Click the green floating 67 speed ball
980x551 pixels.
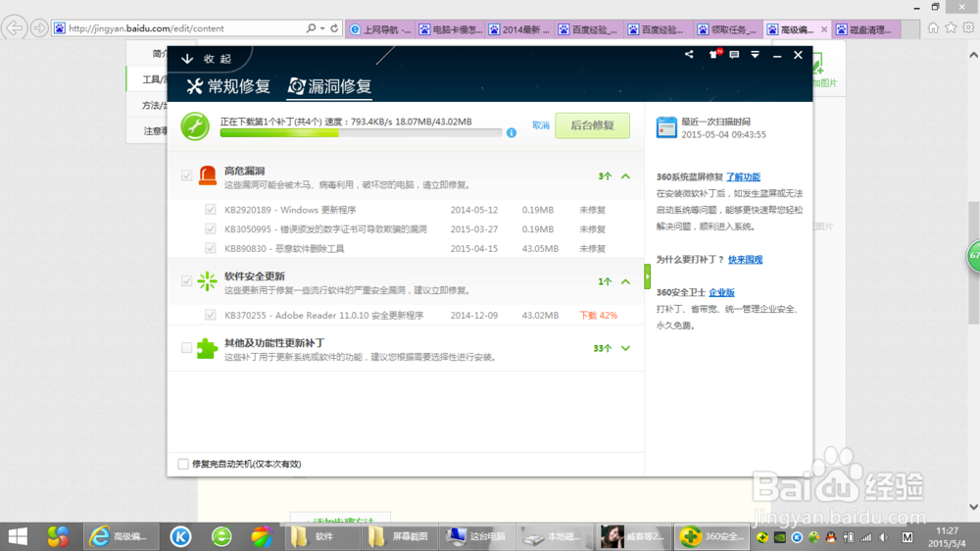[x=974, y=256]
